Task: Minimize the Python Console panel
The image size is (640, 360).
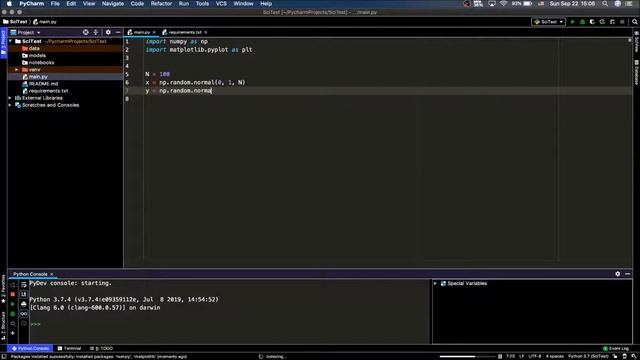Action: click(628, 274)
